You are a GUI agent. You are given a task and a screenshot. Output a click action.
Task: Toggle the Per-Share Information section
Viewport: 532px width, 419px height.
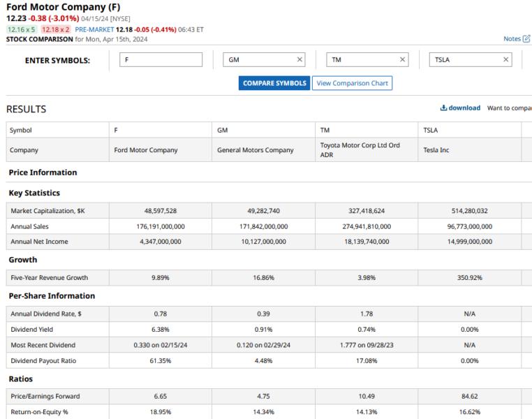tap(52, 295)
